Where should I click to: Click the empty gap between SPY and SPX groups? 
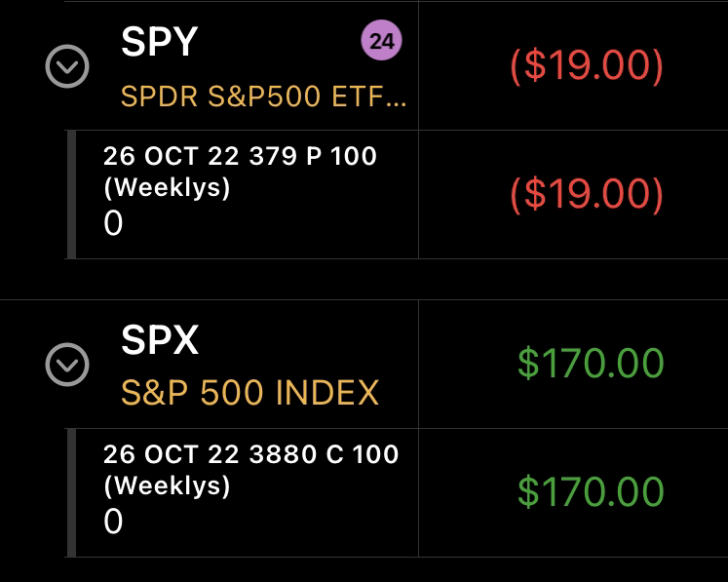(x=364, y=279)
